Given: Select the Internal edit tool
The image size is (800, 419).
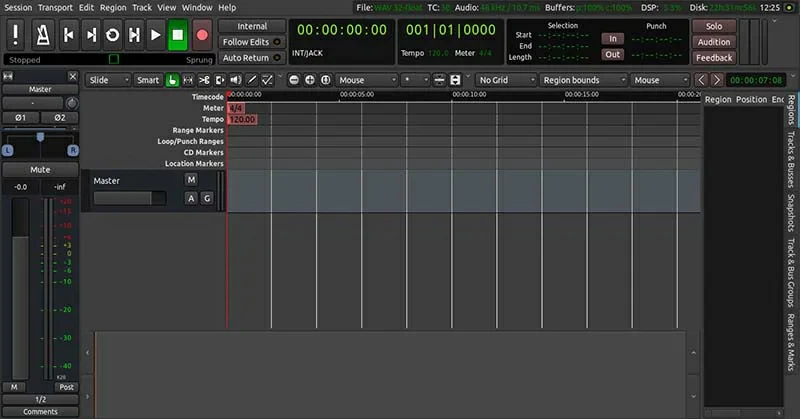Looking at the screenshot, I should click(267, 80).
